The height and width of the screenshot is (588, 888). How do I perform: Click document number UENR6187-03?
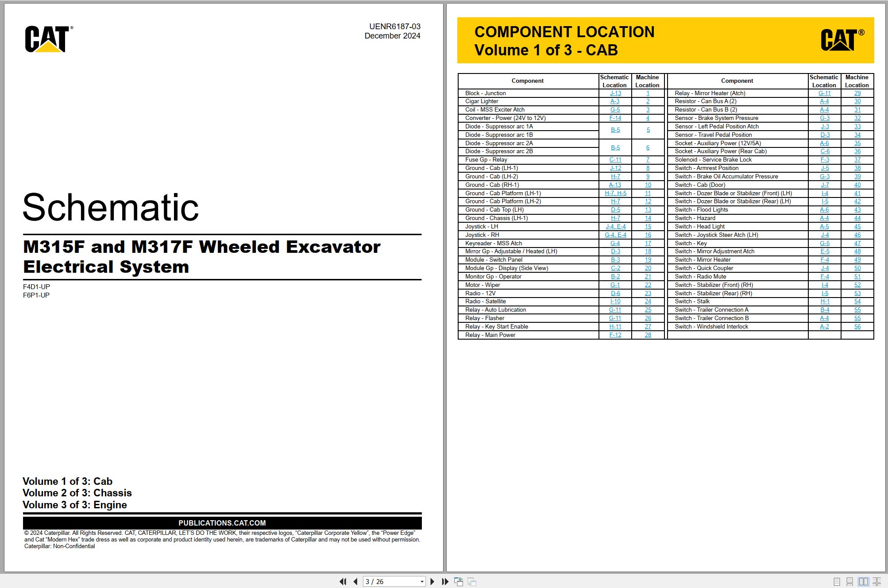point(395,27)
